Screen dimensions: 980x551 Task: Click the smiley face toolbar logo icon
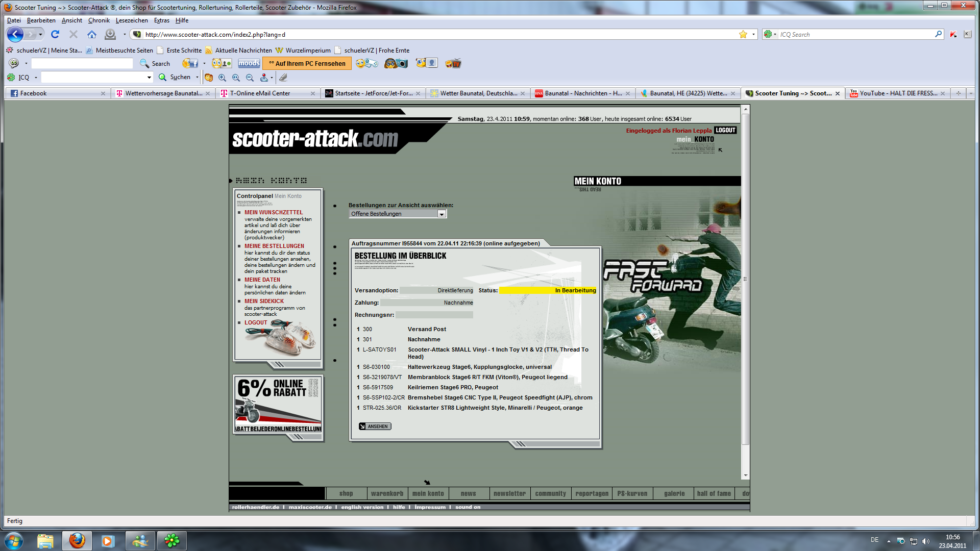tap(14, 63)
